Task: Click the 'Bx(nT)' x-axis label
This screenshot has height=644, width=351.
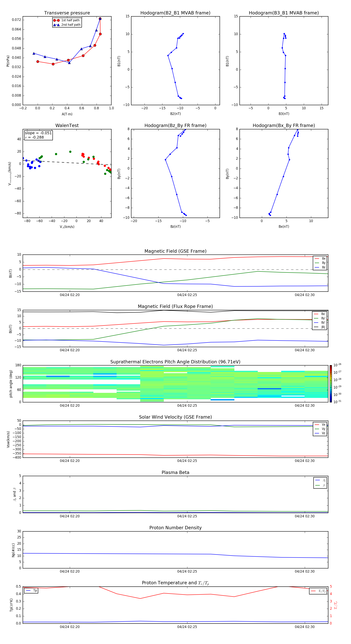Action: [284, 227]
